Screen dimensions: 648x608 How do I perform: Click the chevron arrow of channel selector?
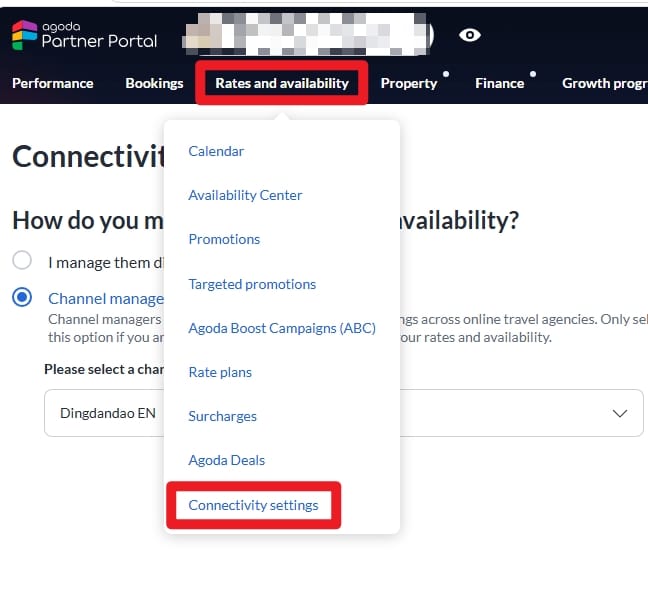620,413
